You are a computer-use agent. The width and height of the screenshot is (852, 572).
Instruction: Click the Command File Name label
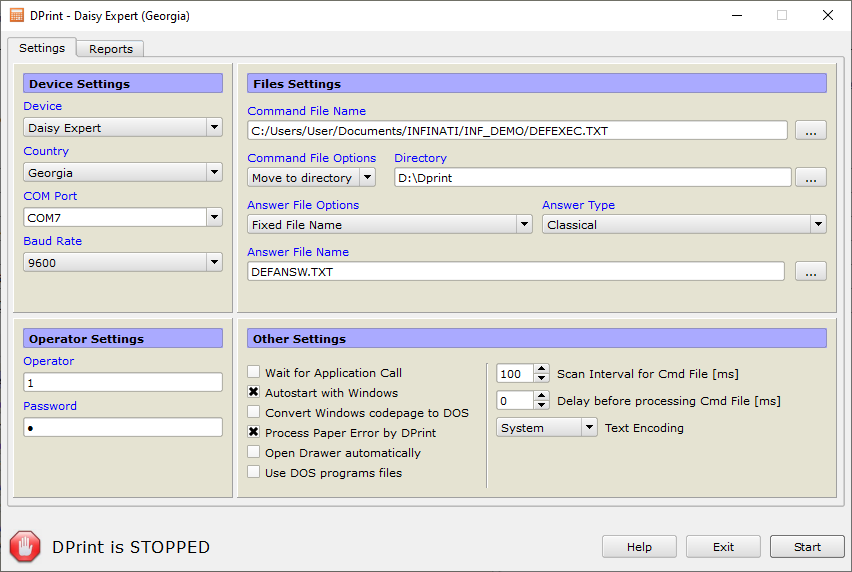pos(306,111)
